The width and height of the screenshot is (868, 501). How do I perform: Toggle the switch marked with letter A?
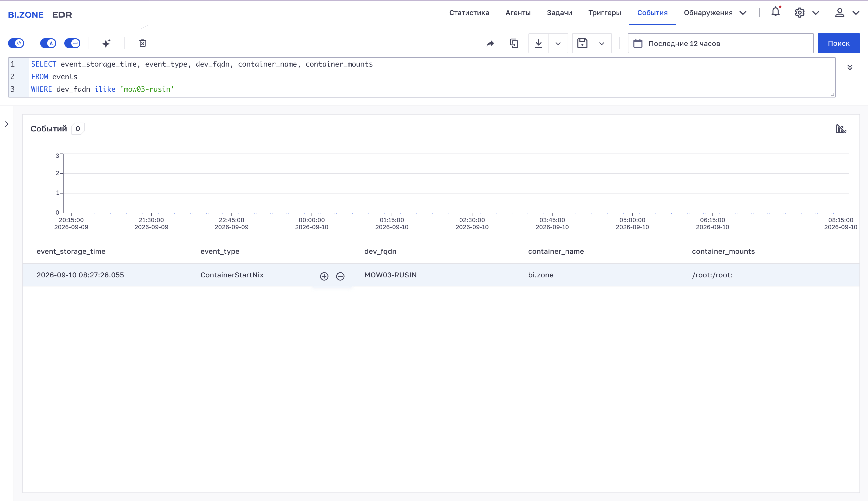click(x=48, y=43)
